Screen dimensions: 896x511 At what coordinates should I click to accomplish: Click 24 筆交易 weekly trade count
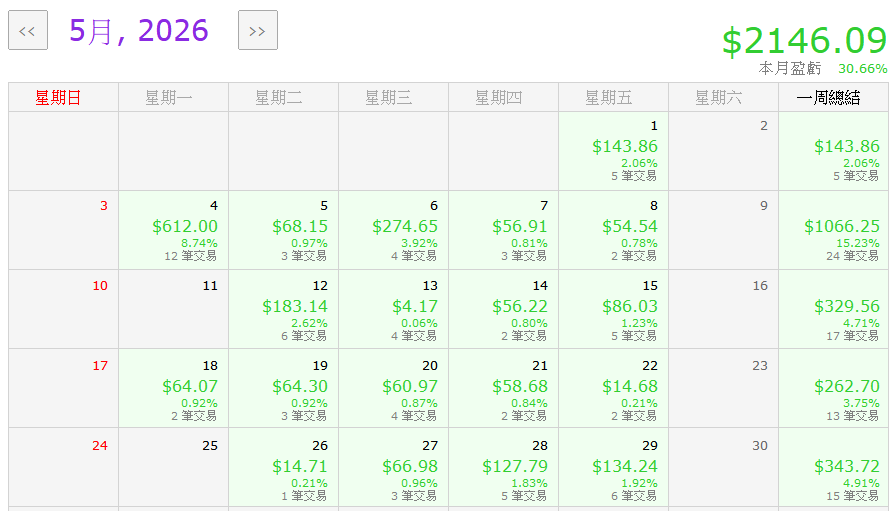click(853, 256)
